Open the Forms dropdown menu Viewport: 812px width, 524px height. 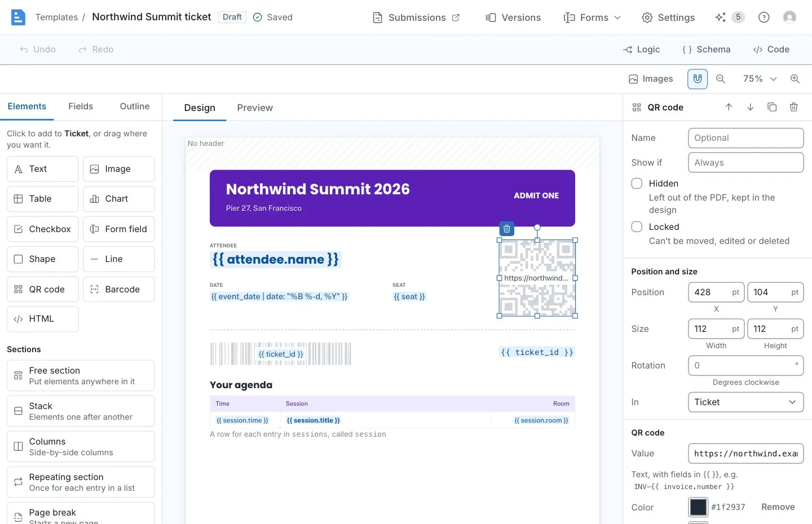point(592,17)
